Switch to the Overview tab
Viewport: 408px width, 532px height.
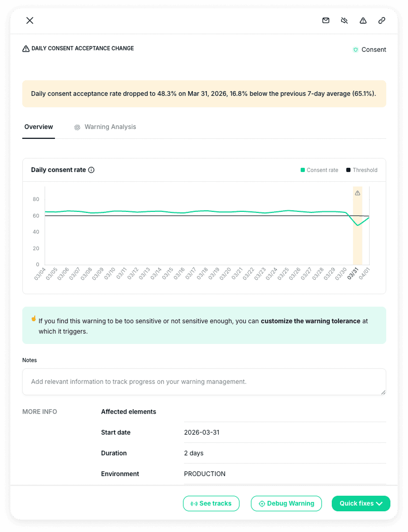coord(39,127)
